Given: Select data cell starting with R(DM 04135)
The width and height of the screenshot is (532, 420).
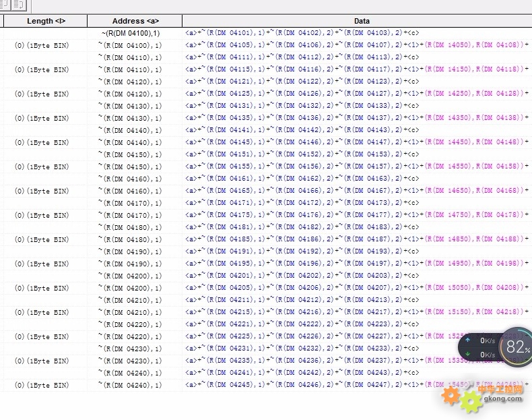Looking at the screenshot, I should (x=357, y=118).
